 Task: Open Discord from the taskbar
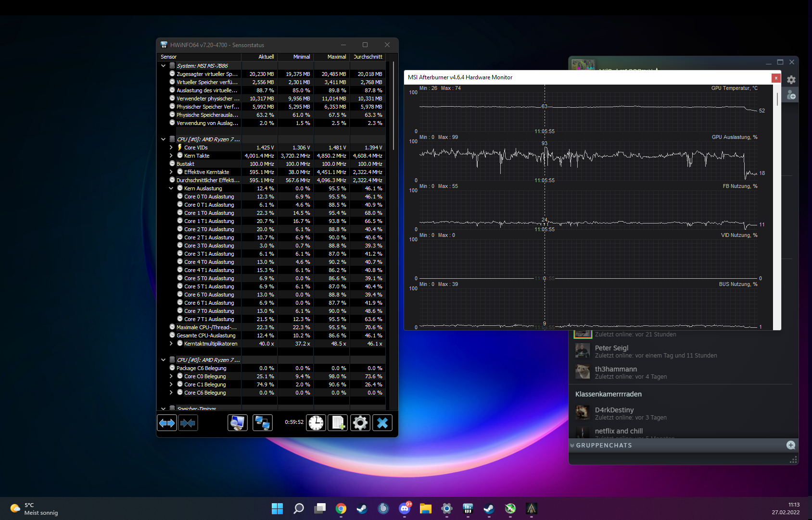tap(405, 508)
